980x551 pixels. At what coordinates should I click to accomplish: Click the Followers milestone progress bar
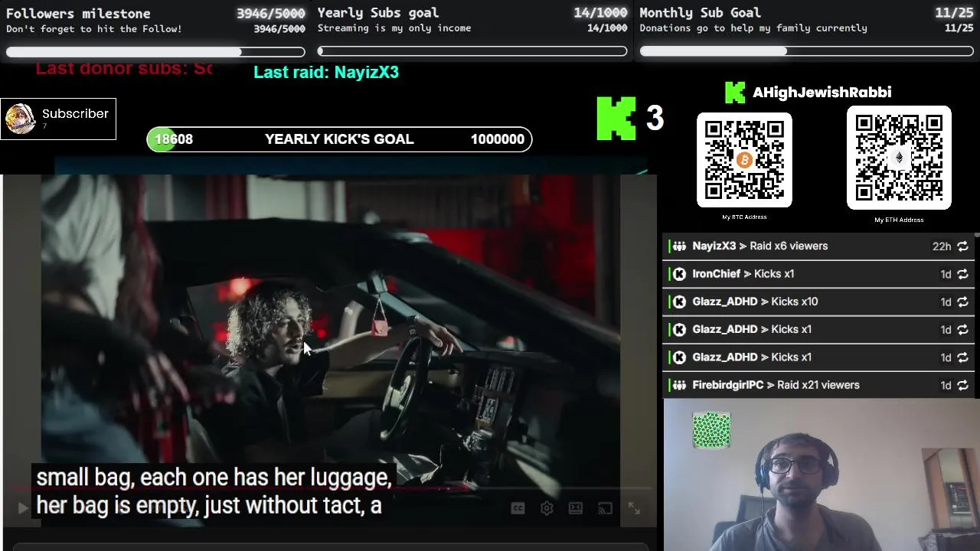(155, 52)
